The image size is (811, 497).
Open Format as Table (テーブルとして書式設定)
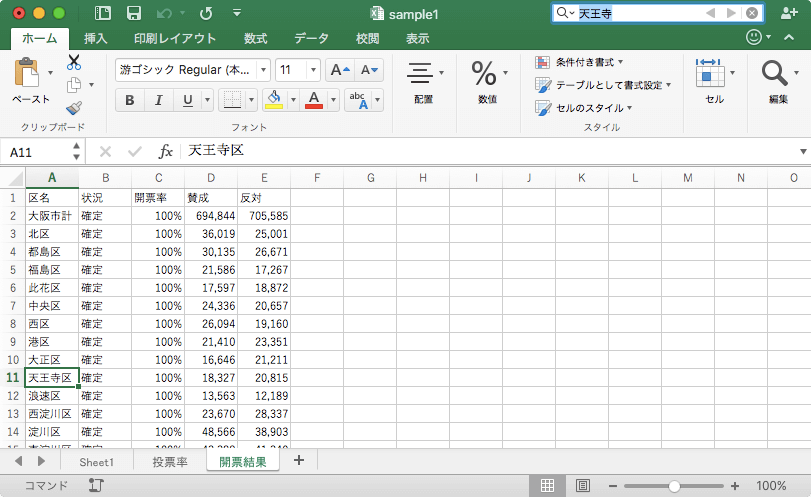coord(603,85)
